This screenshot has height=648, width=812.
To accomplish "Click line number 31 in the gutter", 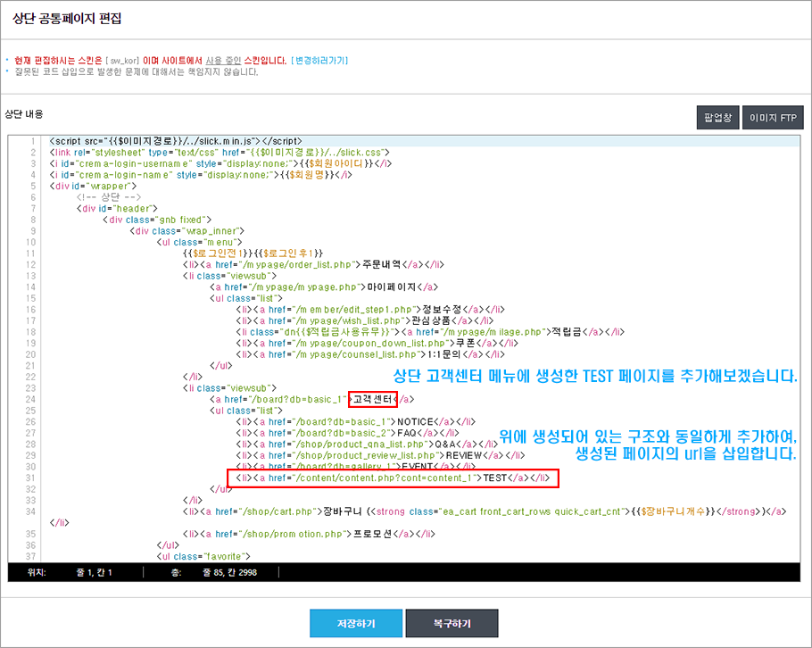I will (x=30, y=478).
